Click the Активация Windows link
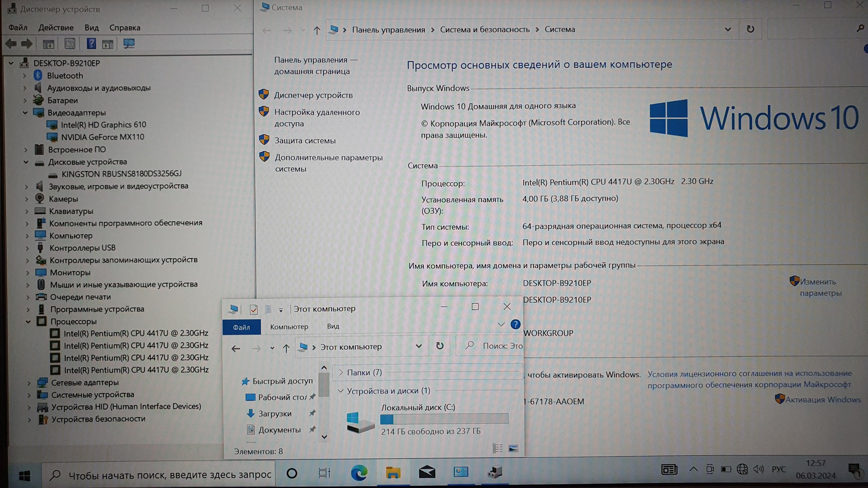 click(823, 399)
